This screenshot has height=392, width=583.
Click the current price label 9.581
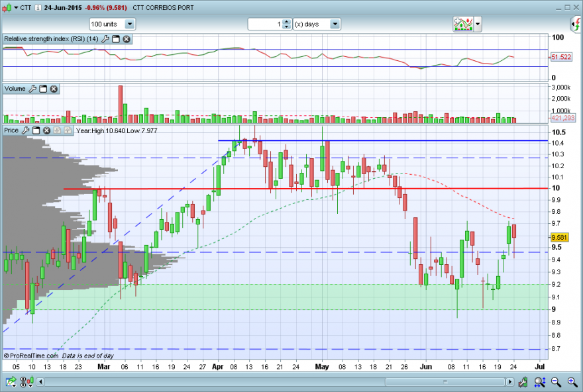click(x=559, y=238)
